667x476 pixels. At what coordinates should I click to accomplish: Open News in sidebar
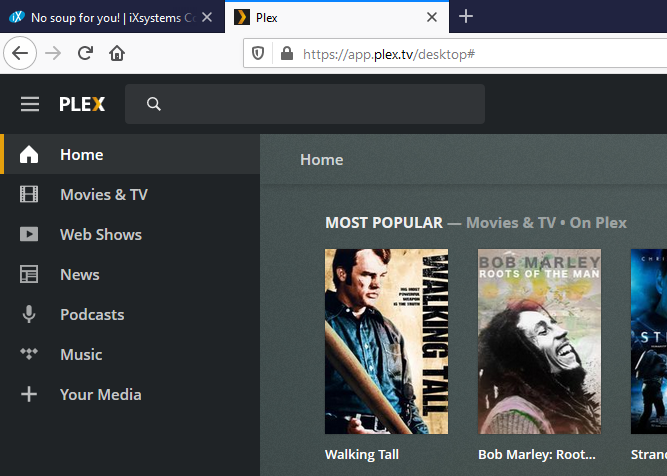[130, 274]
